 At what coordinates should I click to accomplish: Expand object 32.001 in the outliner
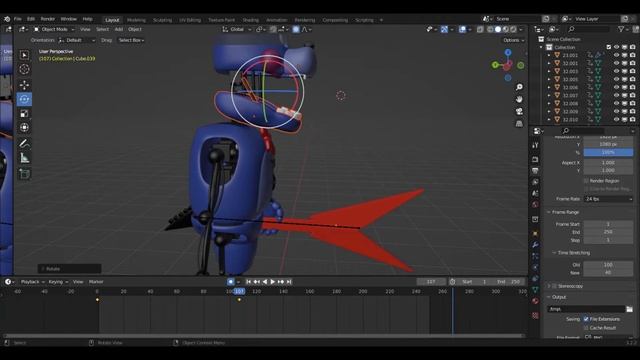click(x=549, y=63)
